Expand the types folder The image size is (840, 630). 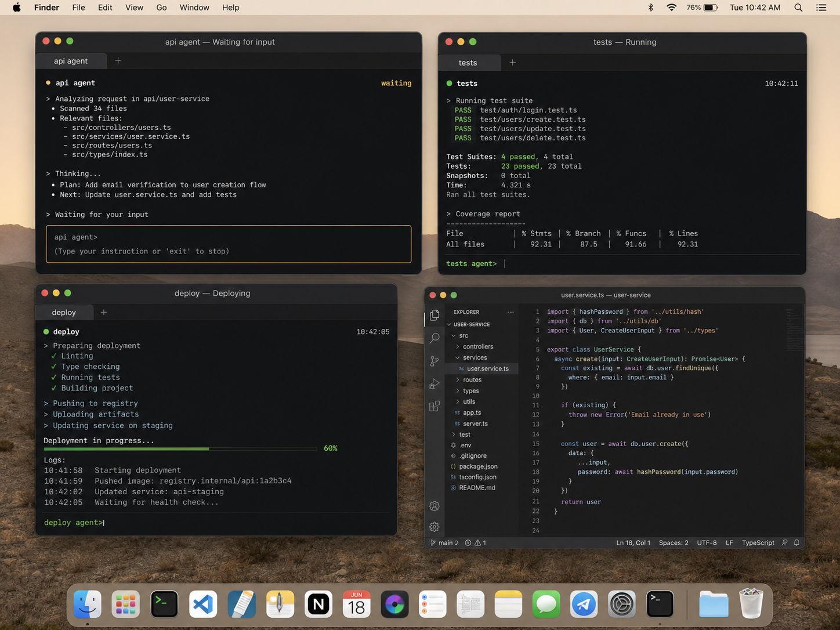pyautogui.click(x=458, y=391)
